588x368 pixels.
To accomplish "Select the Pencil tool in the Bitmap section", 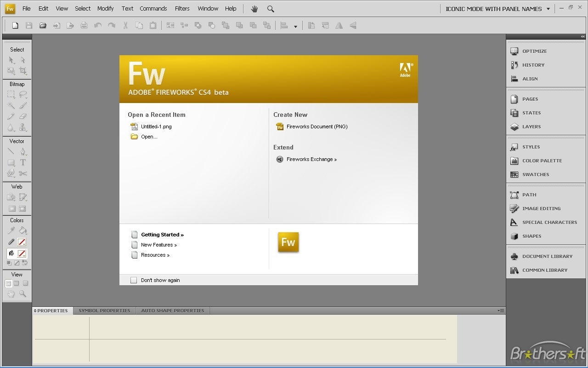I will [11, 116].
